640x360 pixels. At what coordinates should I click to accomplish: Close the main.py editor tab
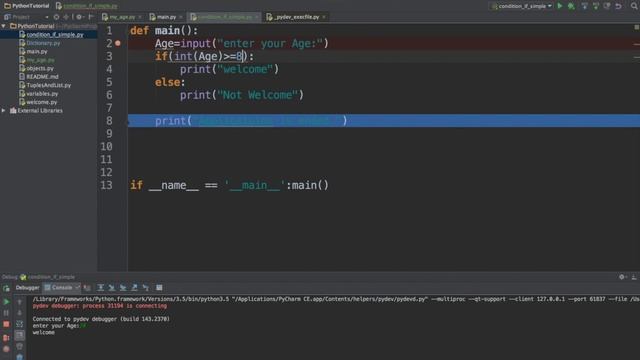[181, 17]
